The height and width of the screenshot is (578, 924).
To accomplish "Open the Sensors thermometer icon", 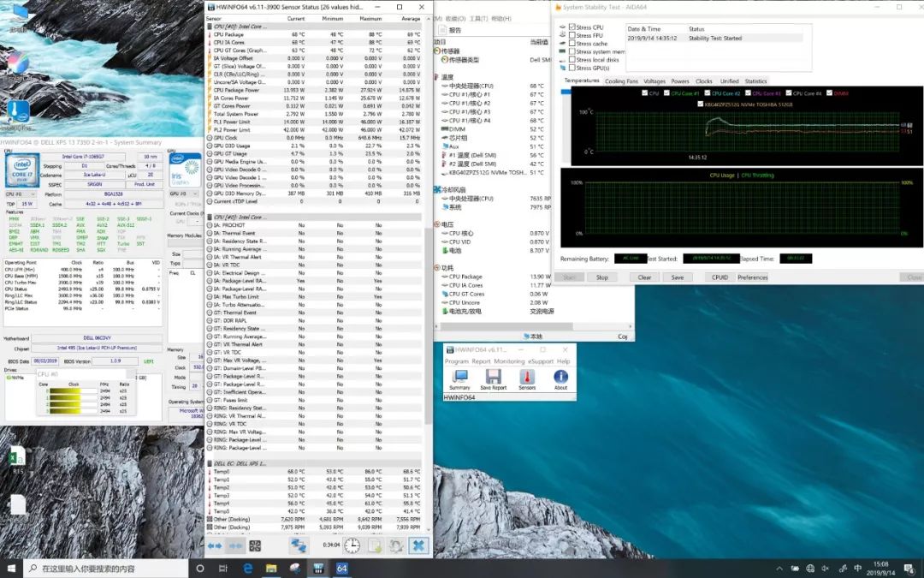I will click(526, 377).
